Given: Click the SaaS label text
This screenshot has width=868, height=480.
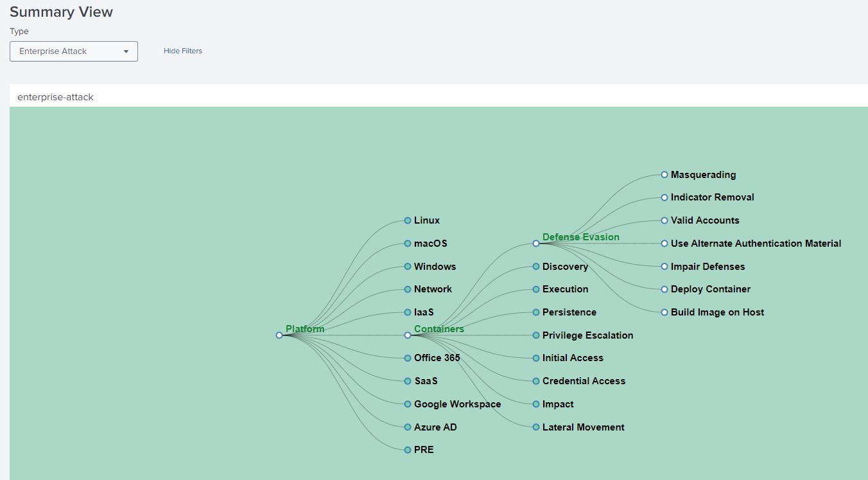Looking at the screenshot, I should (x=426, y=381).
